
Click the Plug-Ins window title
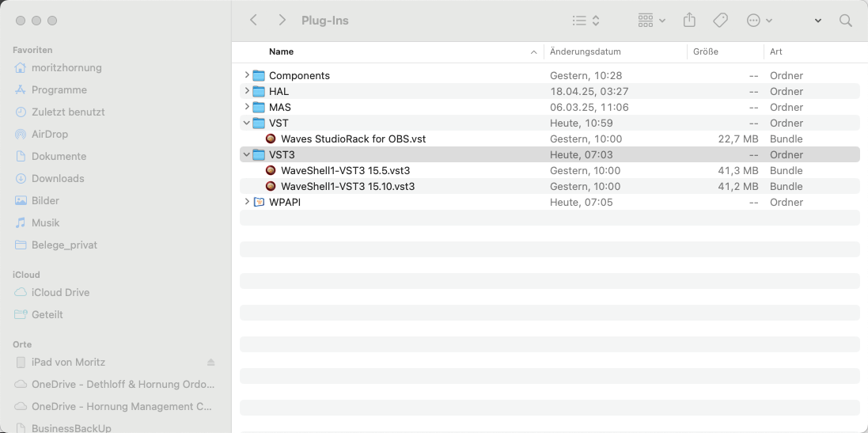(x=325, y=21)
